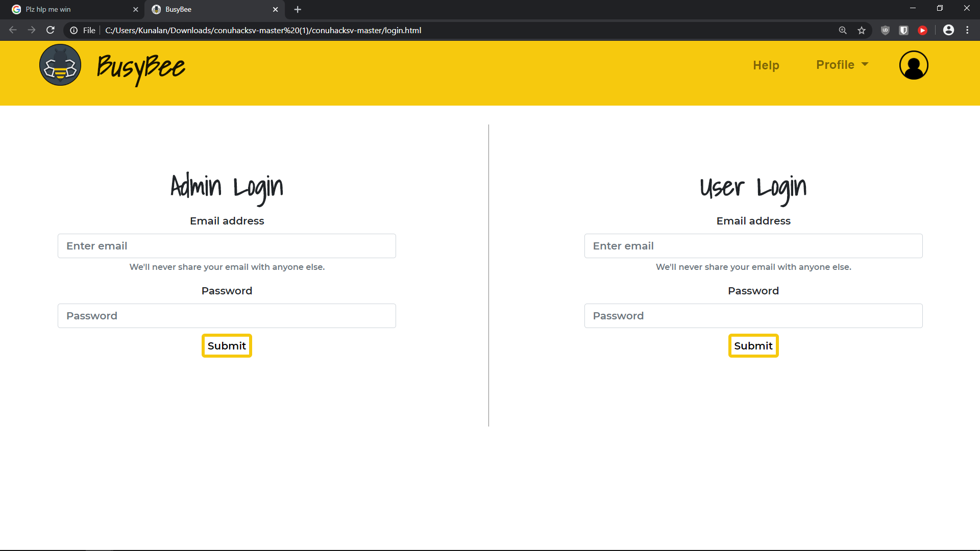Submit the Admin Login form
Image resolution: width=980 pixels, height=551 pixels.
(x=227, y=346)
